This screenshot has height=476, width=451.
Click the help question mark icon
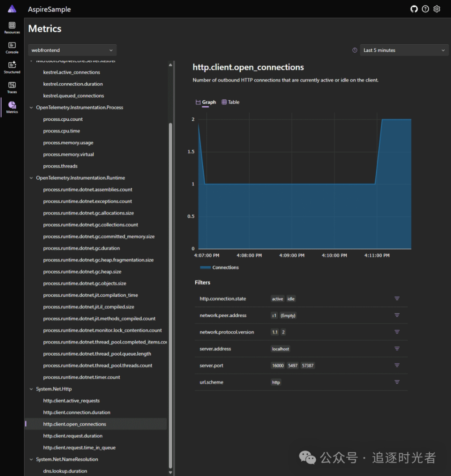425,9
